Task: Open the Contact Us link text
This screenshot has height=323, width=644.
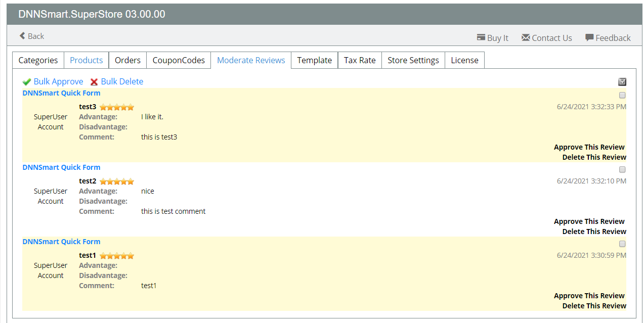Action: click(x=552, y=38)
